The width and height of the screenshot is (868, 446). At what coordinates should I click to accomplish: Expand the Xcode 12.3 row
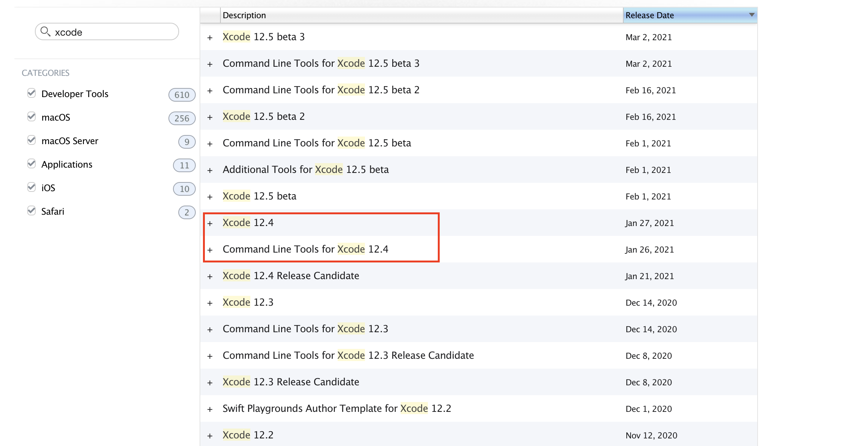(210, 303)
